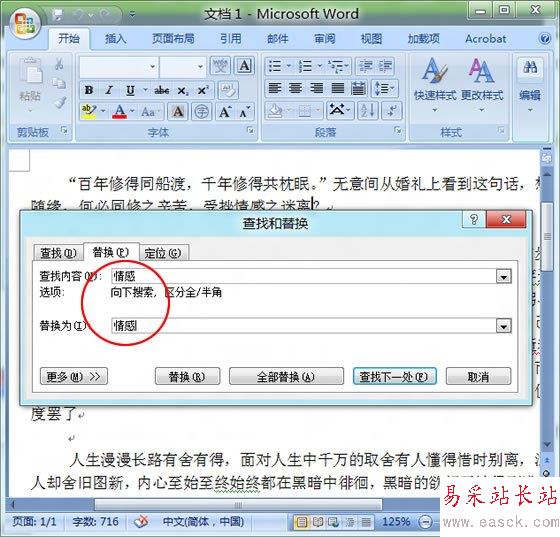Click the Replace All (全部替换) button
This screenshot has width=560, height=537.
click(x=286, y=376)
